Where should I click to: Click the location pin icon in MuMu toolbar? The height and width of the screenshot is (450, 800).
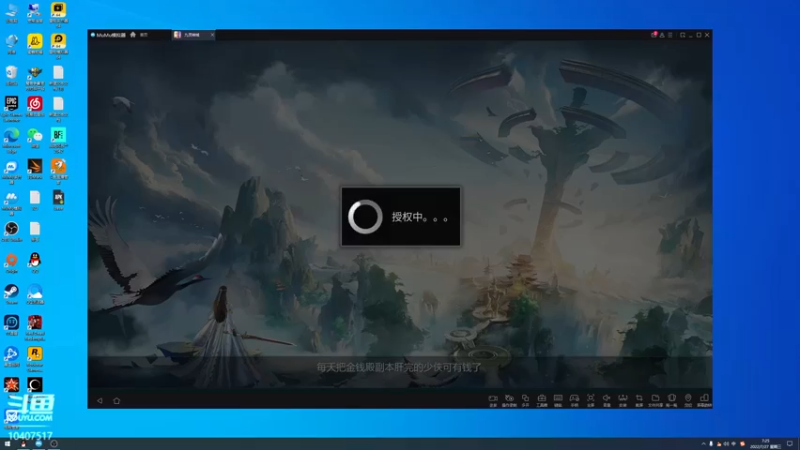coord(688,398)
